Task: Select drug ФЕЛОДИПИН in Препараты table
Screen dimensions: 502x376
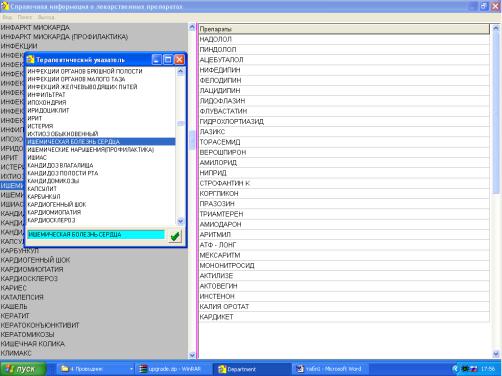Action: click(x=344, y=80)
